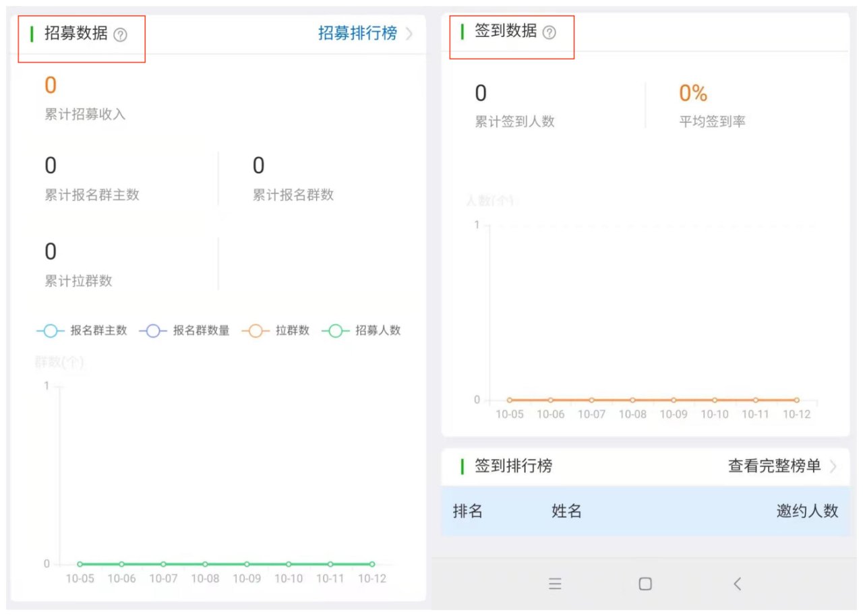The height and width of the screenshot is (616, 863).
Task: Select 10-12 point on sign-in chart
Action: coord(796,400)
